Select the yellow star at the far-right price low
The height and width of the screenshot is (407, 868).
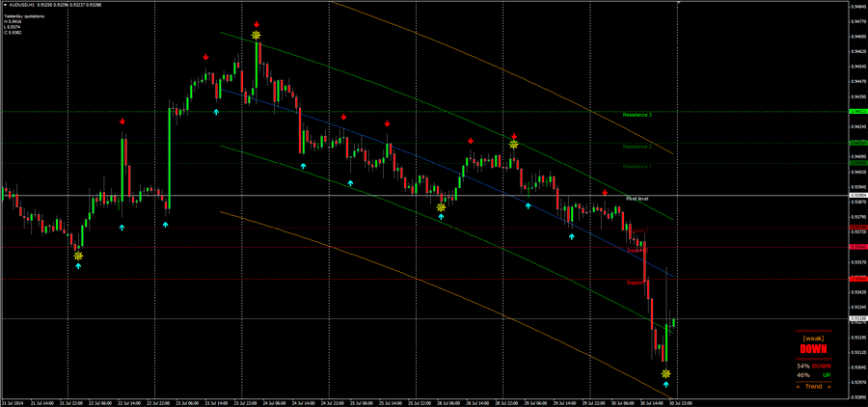tap(665, 373)
